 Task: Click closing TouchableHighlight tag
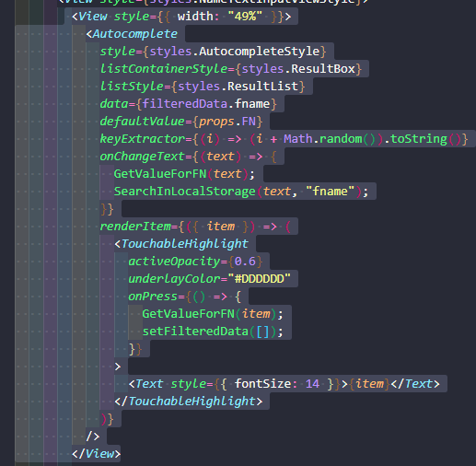click(x=189, y=402)
